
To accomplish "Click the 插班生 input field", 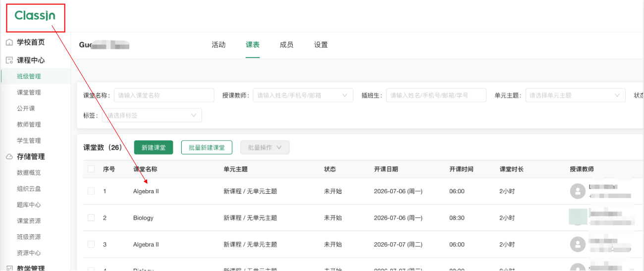I will (x=436, y=95).
